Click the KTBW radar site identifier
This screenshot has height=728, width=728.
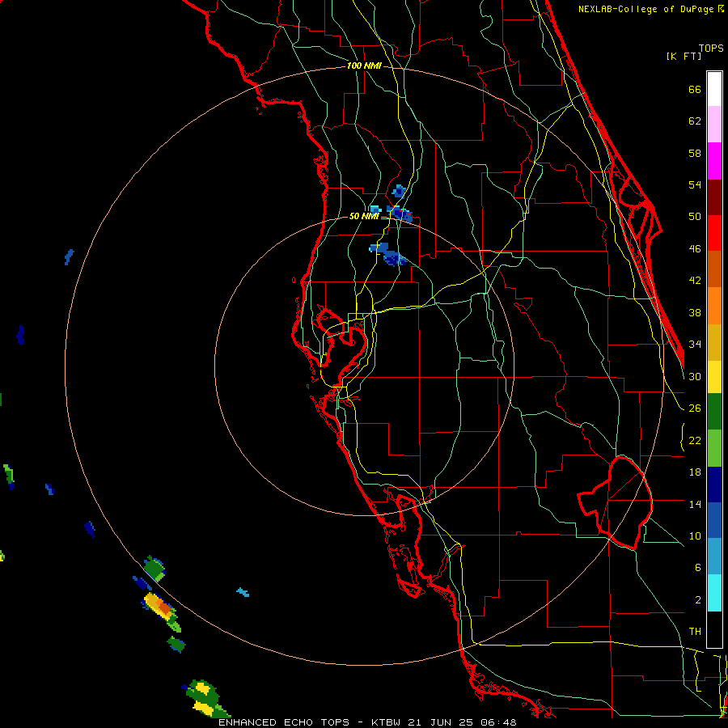tap(387, 722)
